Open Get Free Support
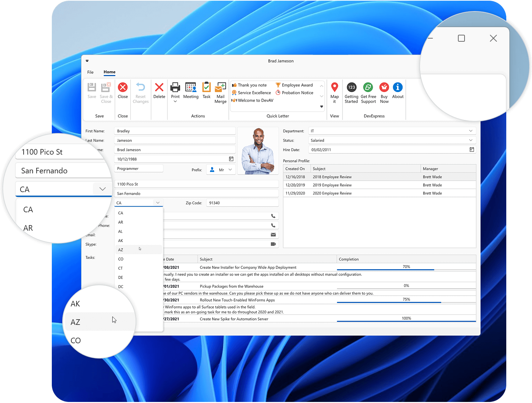This screenshot has height=403, width=532. click(368, 92)
